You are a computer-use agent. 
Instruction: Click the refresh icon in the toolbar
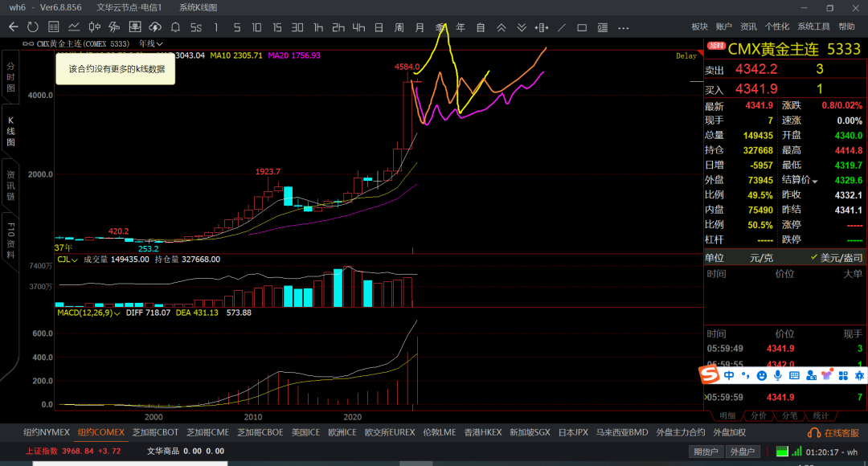33,27
